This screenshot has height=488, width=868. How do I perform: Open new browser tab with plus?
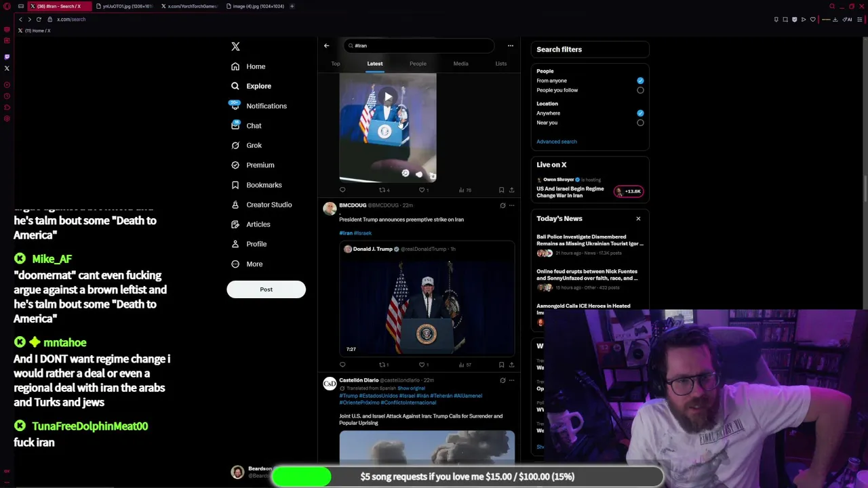tap(292, 6)
